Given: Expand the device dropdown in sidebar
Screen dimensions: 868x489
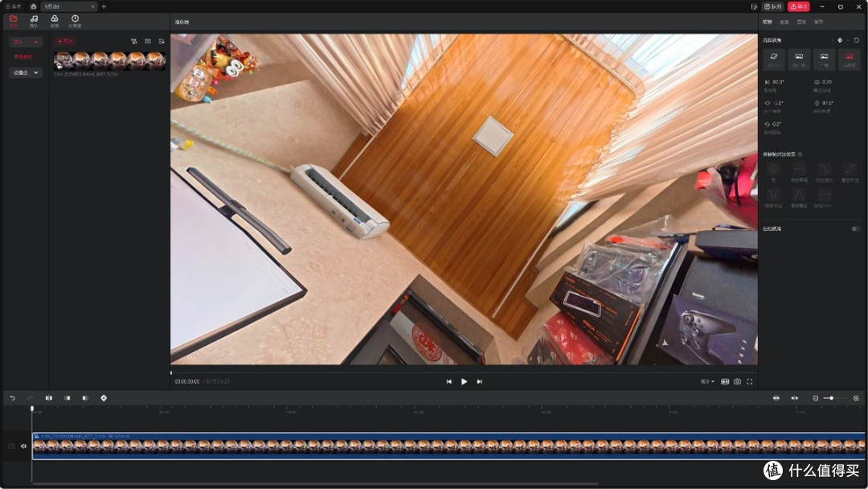Looking at the screenshot, I should tap(26, 72).
